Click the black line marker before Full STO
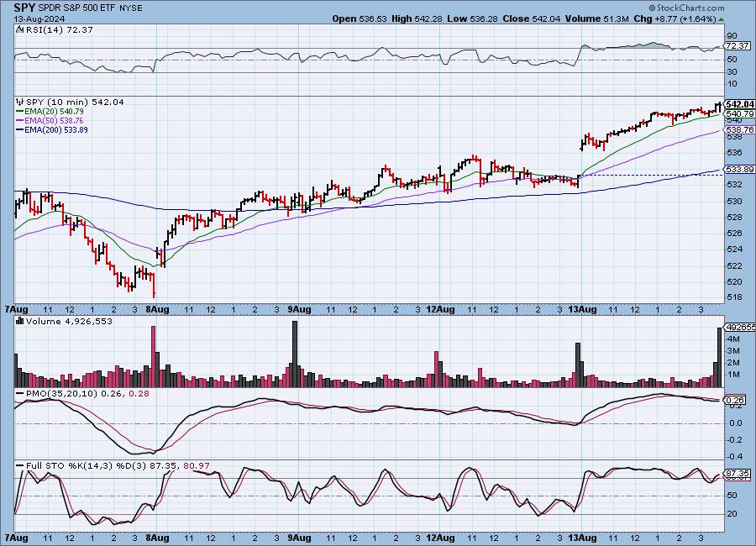 tap(20, 466)
